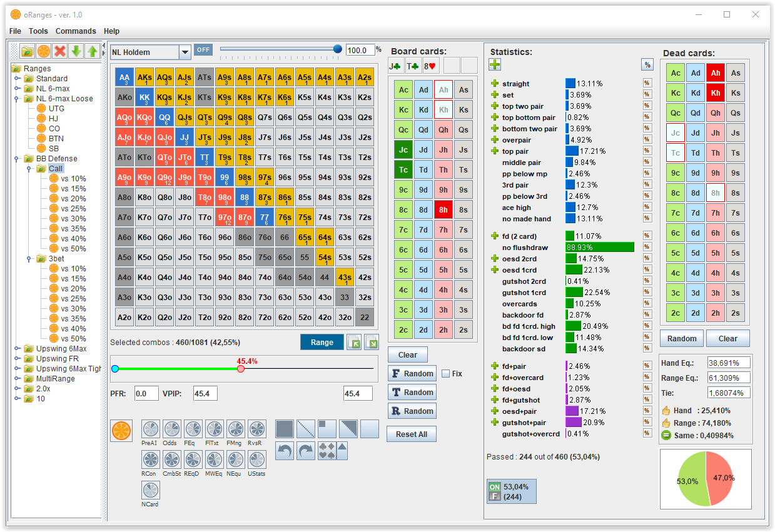Click the Clear button under Board cards
The height and width of the screenshot is (532, 775).
click(x=407, y=354)
